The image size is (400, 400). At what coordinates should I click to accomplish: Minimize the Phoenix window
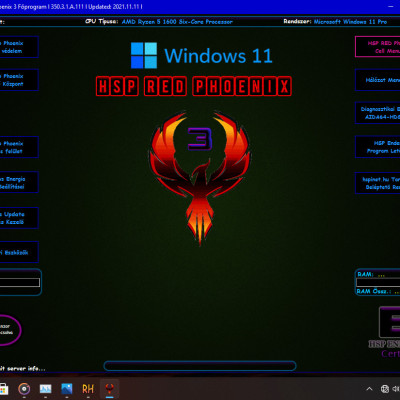tap(391, 6)
